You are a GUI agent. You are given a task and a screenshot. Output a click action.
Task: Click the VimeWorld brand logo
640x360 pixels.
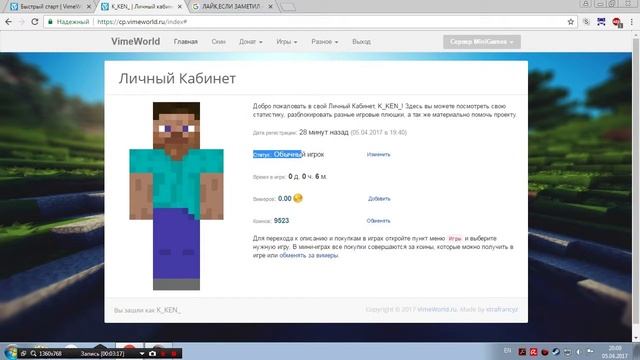[x=136, y=42]
